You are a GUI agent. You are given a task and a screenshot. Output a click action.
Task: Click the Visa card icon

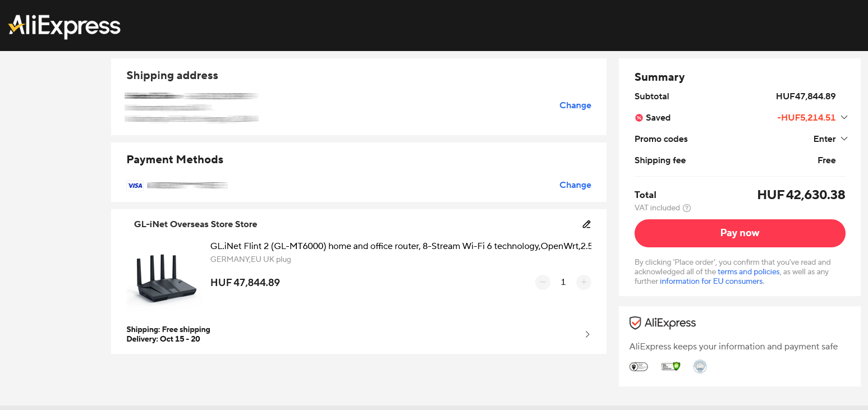tap(135, 185)
